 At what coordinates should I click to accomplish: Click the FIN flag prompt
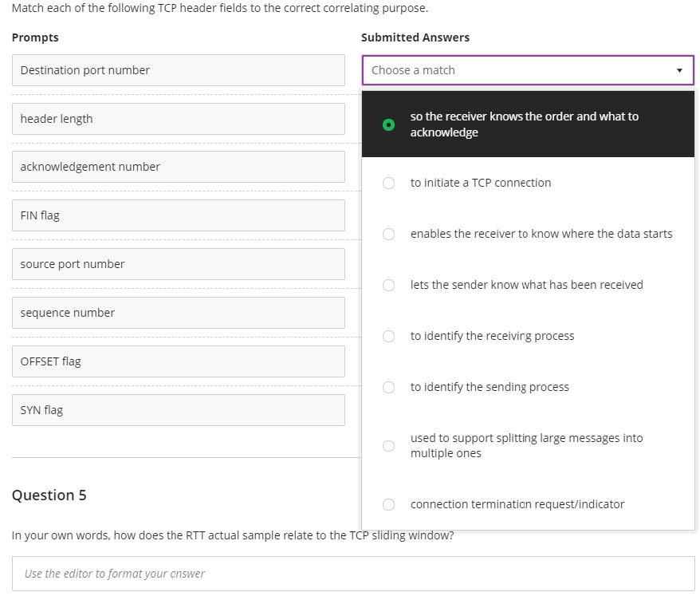click(x=178, y=215)
